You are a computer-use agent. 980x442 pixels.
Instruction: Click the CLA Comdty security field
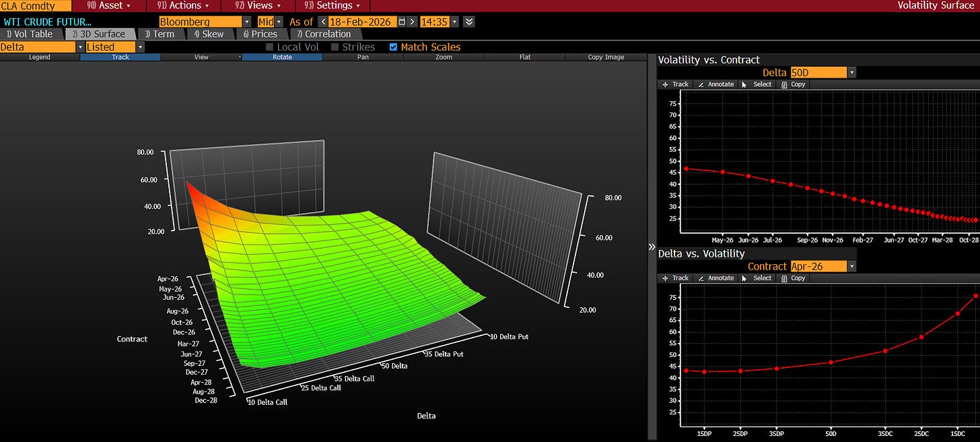35,5
